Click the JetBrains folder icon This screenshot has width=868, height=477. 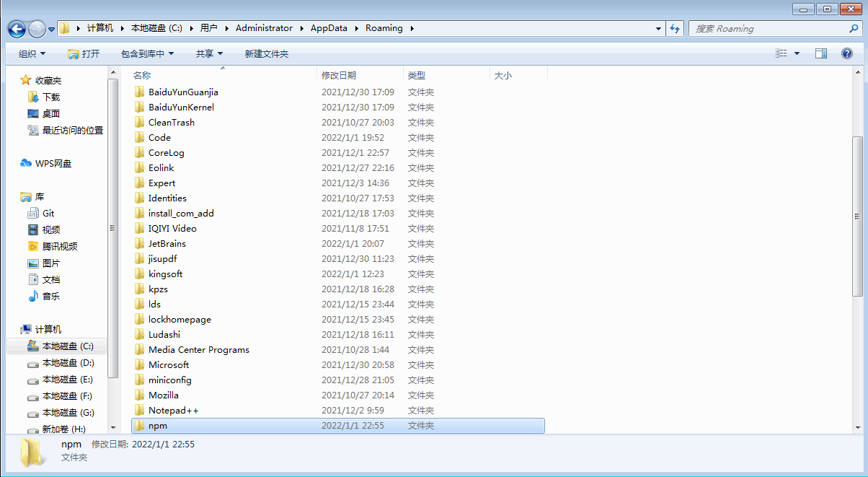coord(140,243)
